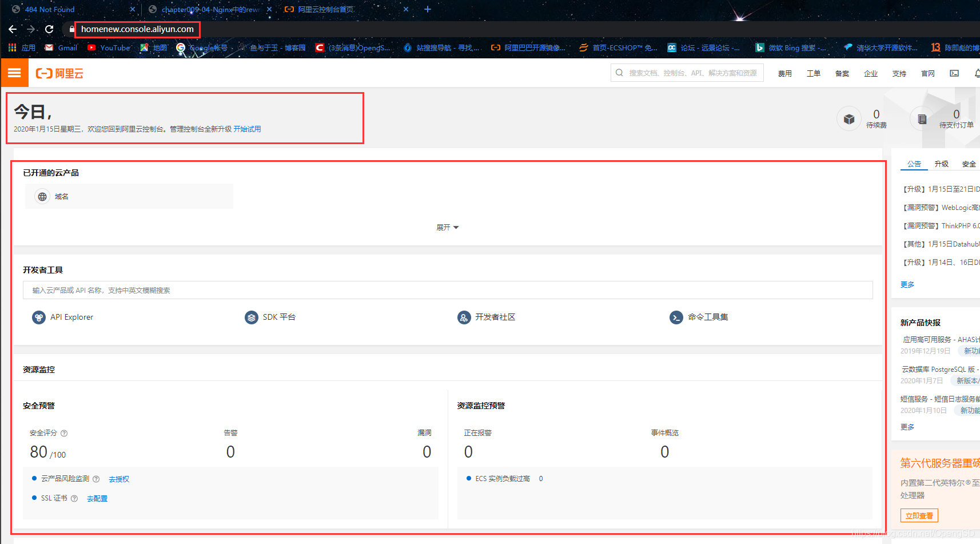Click the Aliyun logo
This screenshot has height=544, width=980.
59,73
